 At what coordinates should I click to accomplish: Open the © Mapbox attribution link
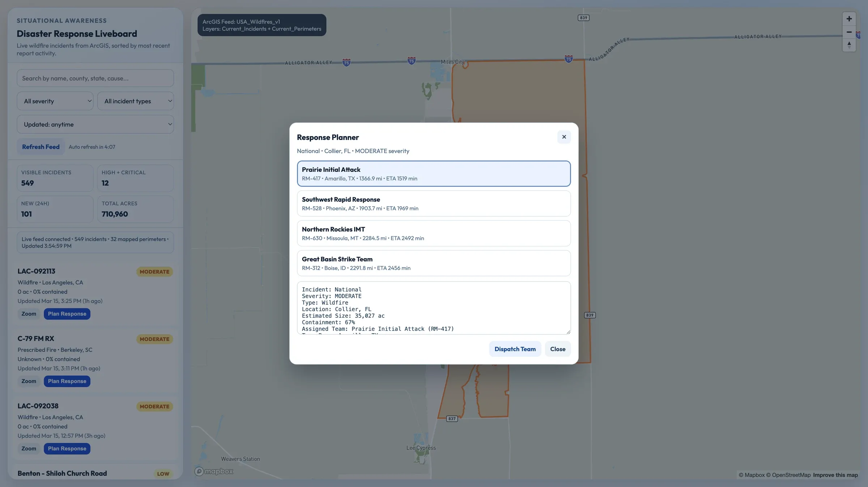[752, 475]
